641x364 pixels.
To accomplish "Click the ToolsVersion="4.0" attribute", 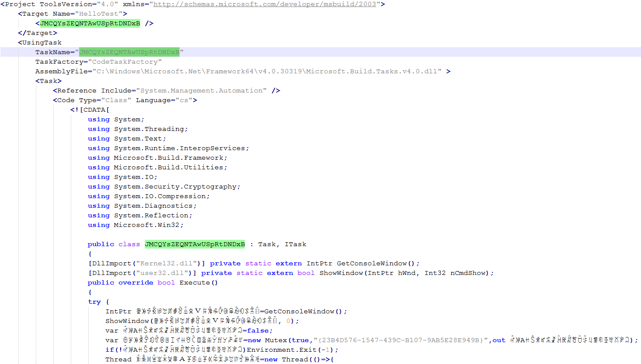I will tap(79, 4).
